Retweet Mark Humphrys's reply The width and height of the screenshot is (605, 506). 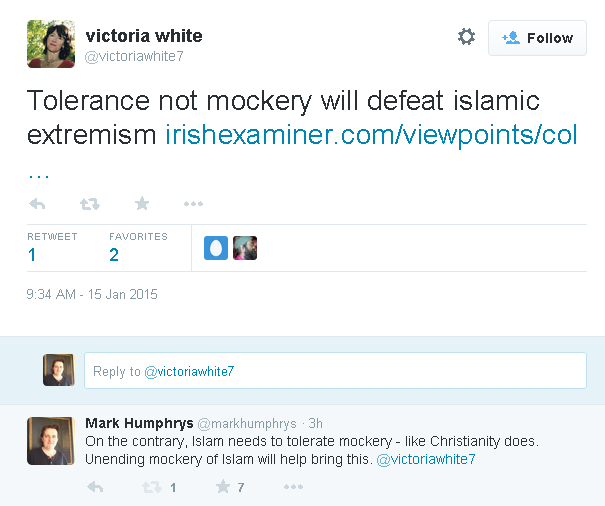pyautogui.click(x=151, y=487)
